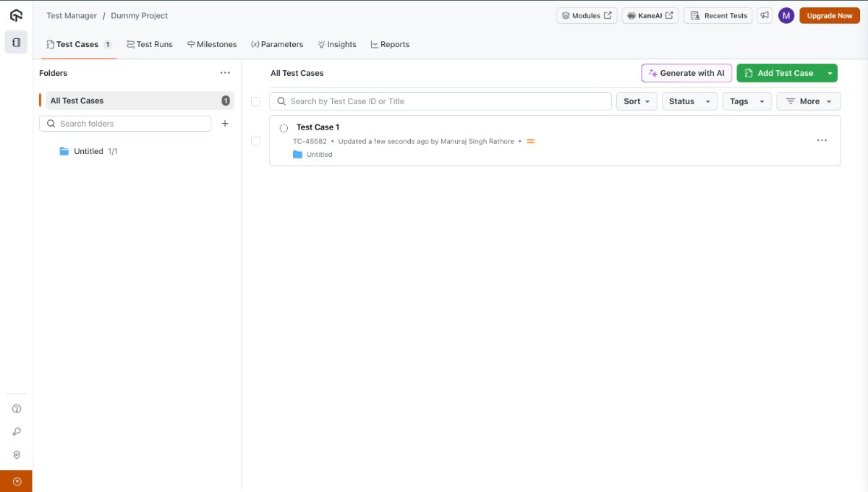
Task: Click the orange upload icon at bottom left
Action: pyautogui.click(x=17, y=481)
